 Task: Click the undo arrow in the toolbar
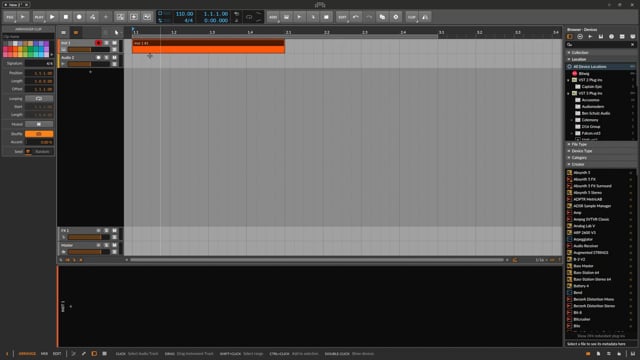[356, 17]
